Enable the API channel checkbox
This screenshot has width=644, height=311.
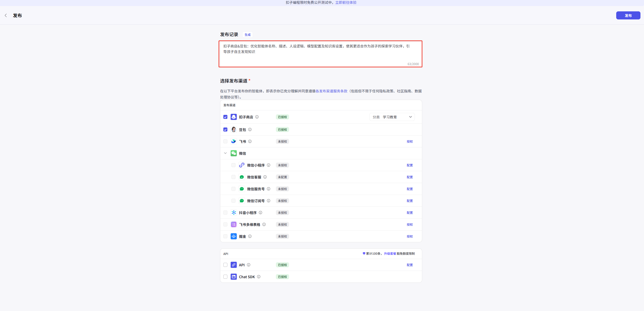pos(225,265)
